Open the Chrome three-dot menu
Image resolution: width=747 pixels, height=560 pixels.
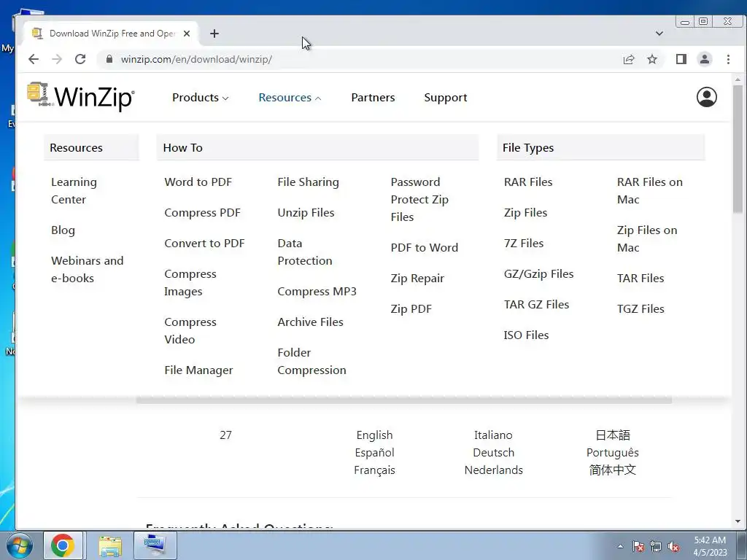coord(728,59)
